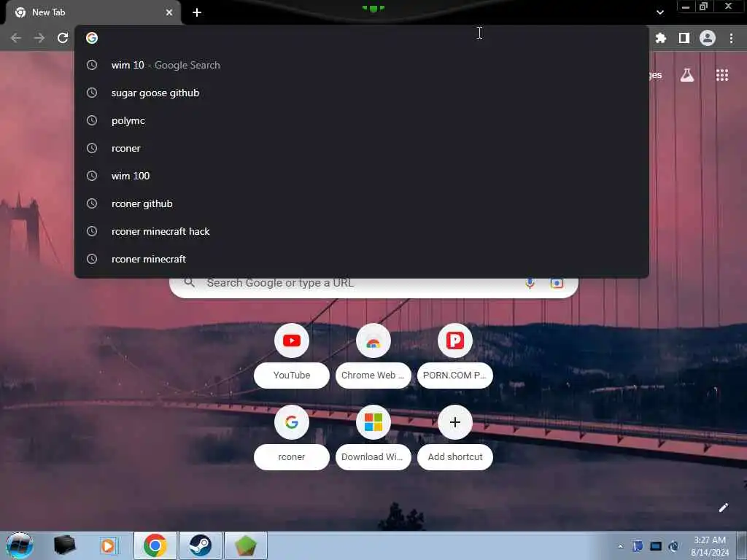747x560 pixels.
Task: Choose suggestion 'sugar goose github'
Action: [362, 93]
